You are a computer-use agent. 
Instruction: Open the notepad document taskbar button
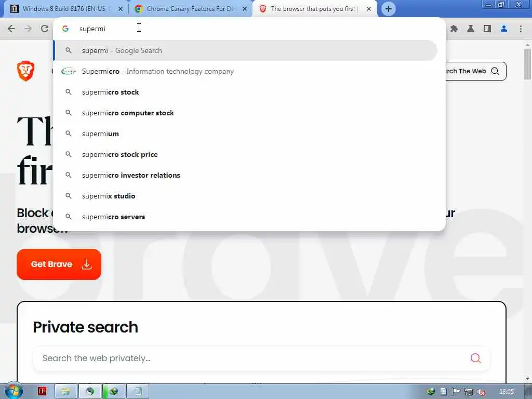137,392
